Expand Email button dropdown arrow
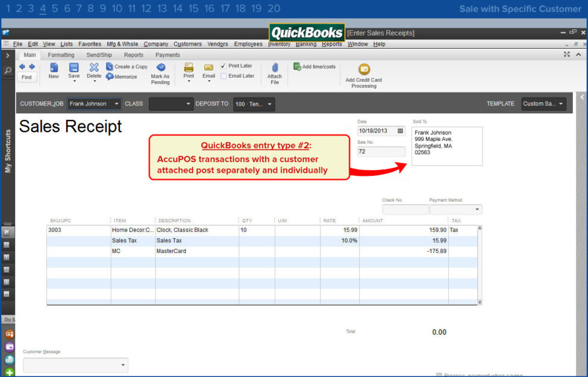The image size is (588, 377). [209, 81]
